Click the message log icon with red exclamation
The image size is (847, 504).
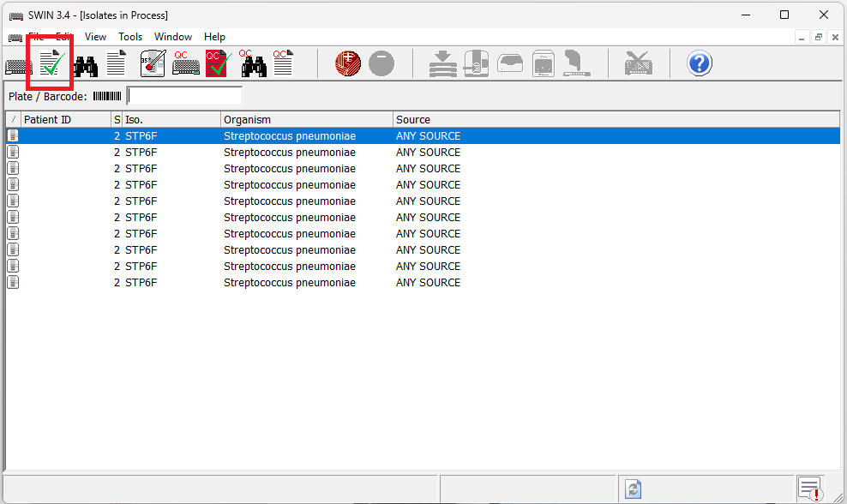(x=810, y=489)
